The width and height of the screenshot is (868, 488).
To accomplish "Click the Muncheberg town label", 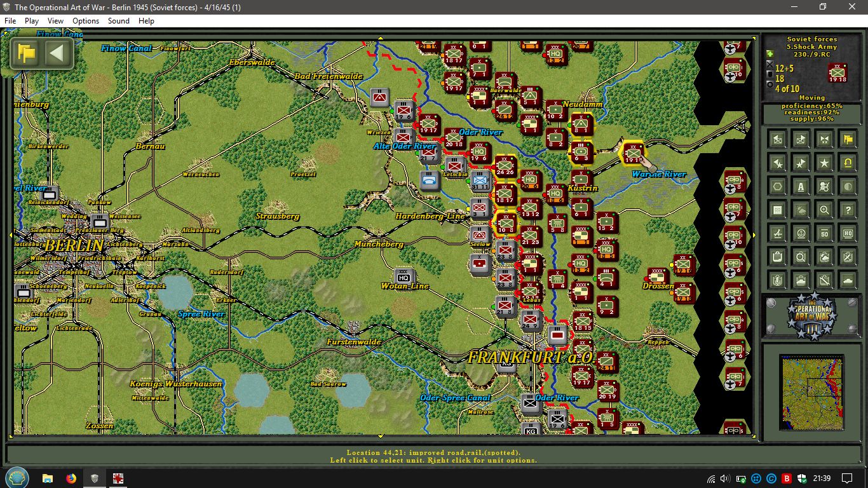I will click(x=379, y=244).
